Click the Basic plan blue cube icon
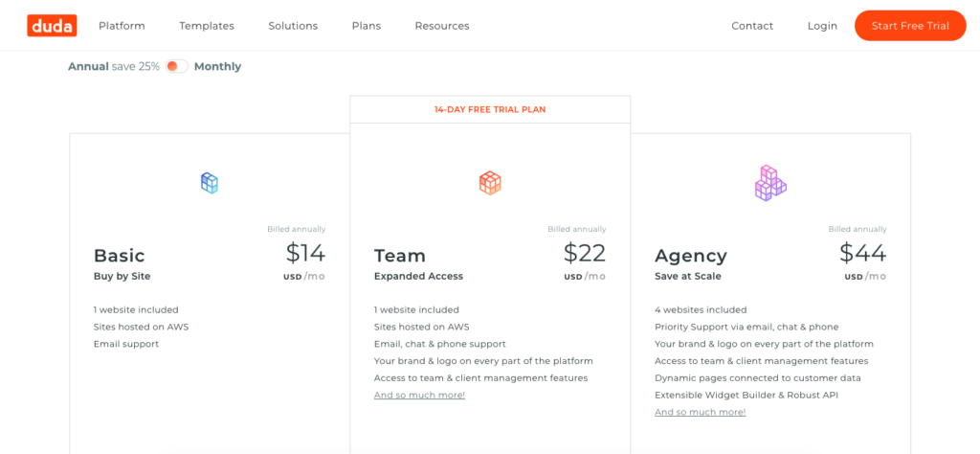This screenshot has width=980, height=454. (x=210, y=183)
